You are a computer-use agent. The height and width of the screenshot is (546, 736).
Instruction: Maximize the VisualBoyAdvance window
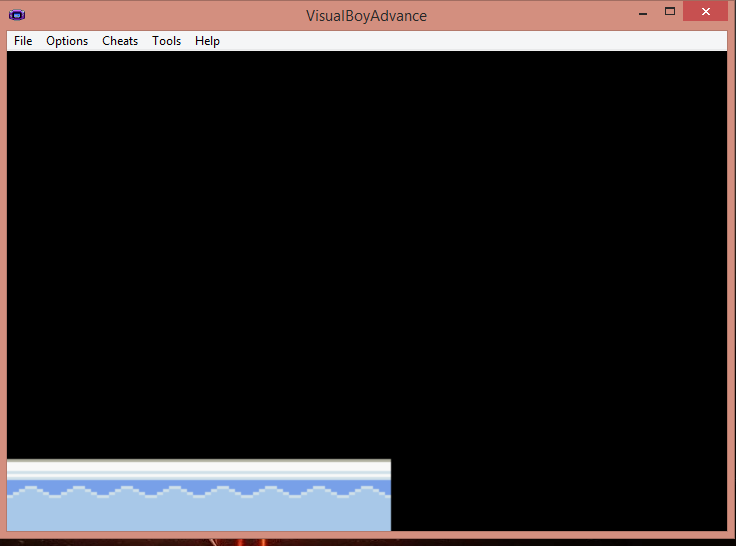670,12
